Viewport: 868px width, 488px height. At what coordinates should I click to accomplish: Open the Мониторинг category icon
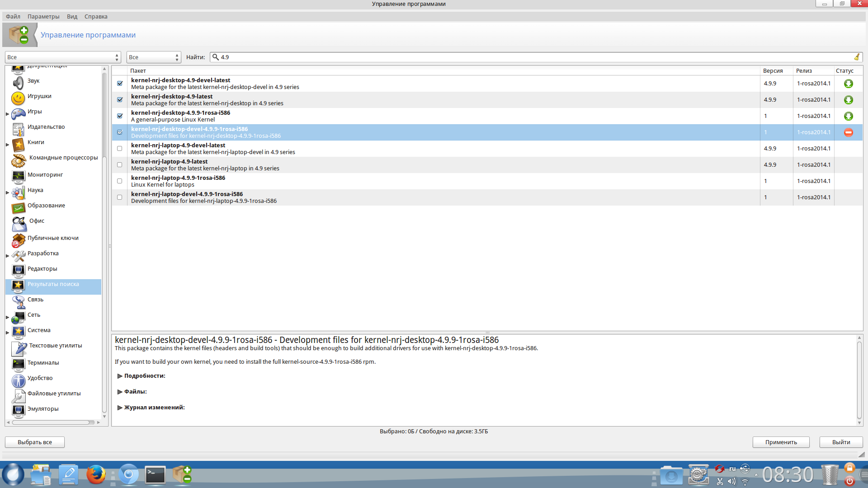coord(18,176)
